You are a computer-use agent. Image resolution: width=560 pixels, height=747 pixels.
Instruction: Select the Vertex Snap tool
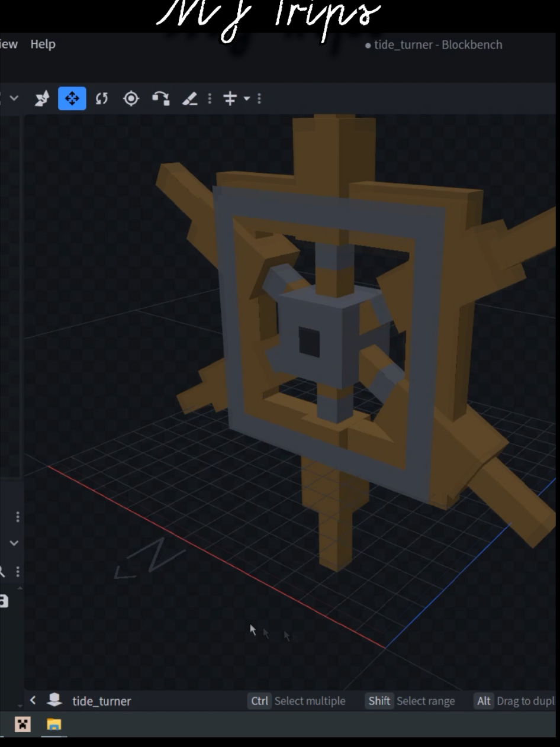tap(160, 98)
